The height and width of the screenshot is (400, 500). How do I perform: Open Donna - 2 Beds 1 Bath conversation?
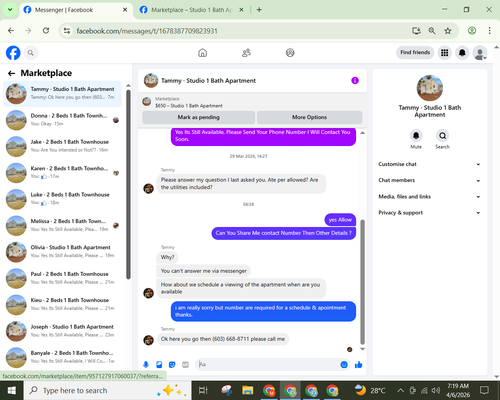62,120
